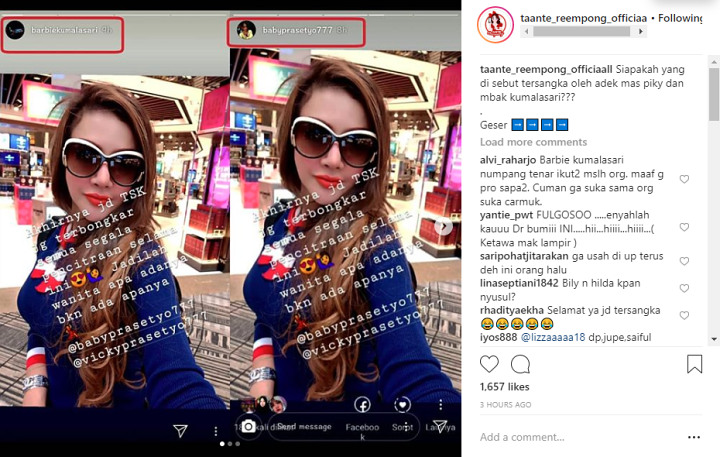Screen dimensions: 720x457
Task: Click the barbiekumalasari story username
Action: (x=64, y=30)
